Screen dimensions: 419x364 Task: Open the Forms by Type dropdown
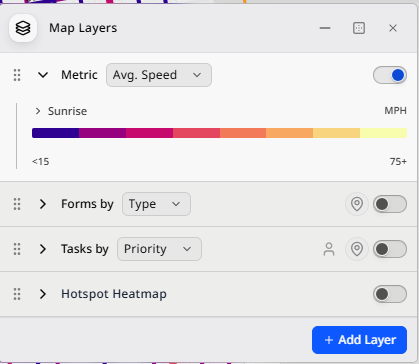(x=156, y=204)
